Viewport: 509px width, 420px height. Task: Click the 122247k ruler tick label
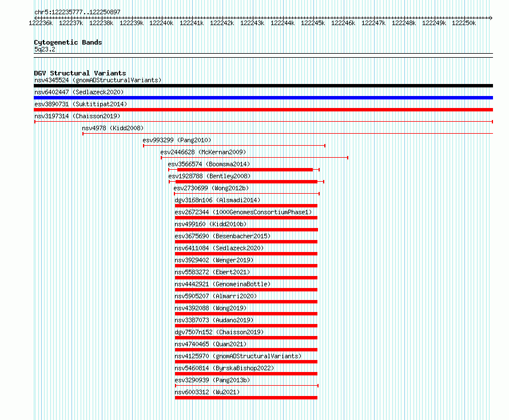[x=373, y=23]
